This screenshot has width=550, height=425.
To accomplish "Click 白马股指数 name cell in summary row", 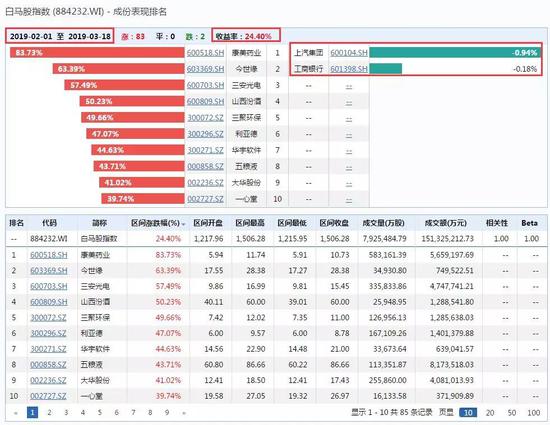I will pos(99,239).
